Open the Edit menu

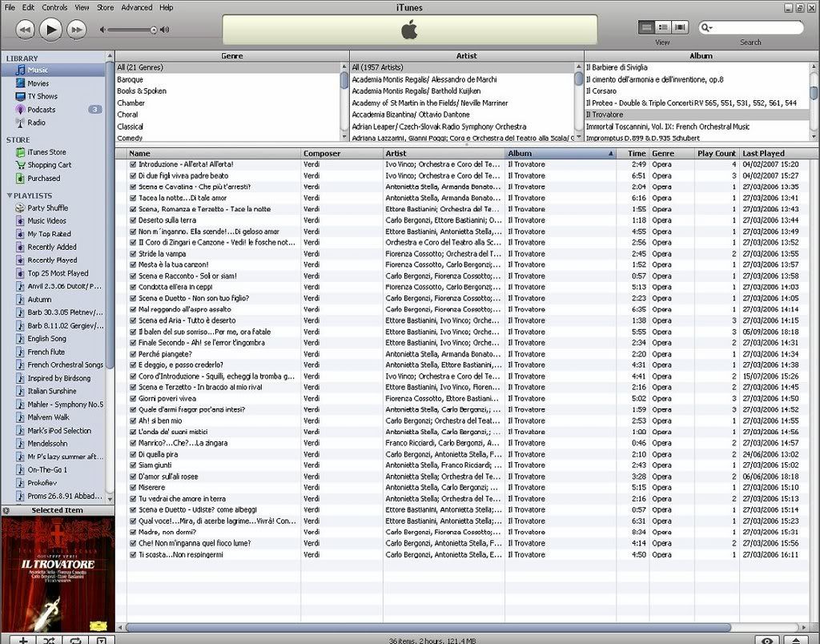(28, 7)
